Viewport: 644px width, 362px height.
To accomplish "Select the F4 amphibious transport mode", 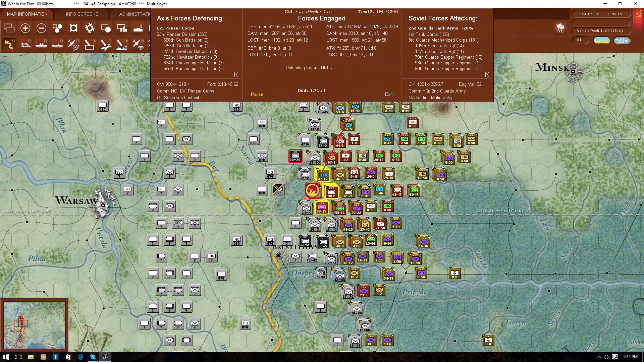I will (x=57, y=45).
